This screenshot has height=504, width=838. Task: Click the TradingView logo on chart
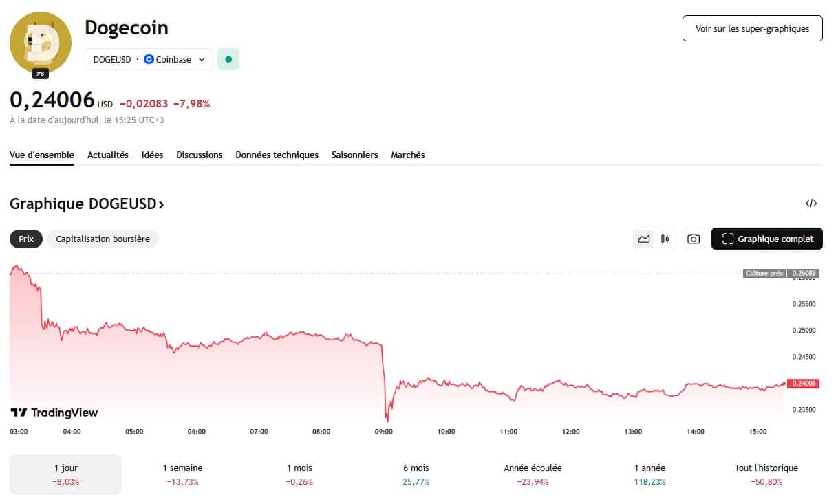tap(54, 413)
